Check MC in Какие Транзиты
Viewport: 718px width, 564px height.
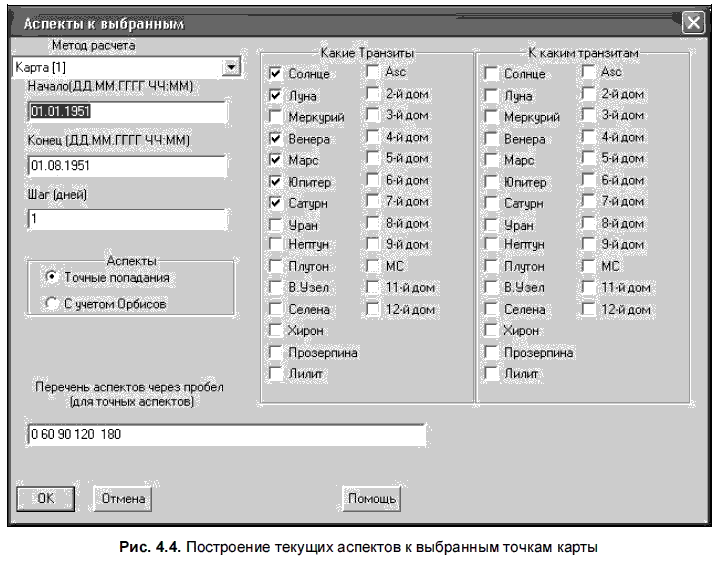373,266
